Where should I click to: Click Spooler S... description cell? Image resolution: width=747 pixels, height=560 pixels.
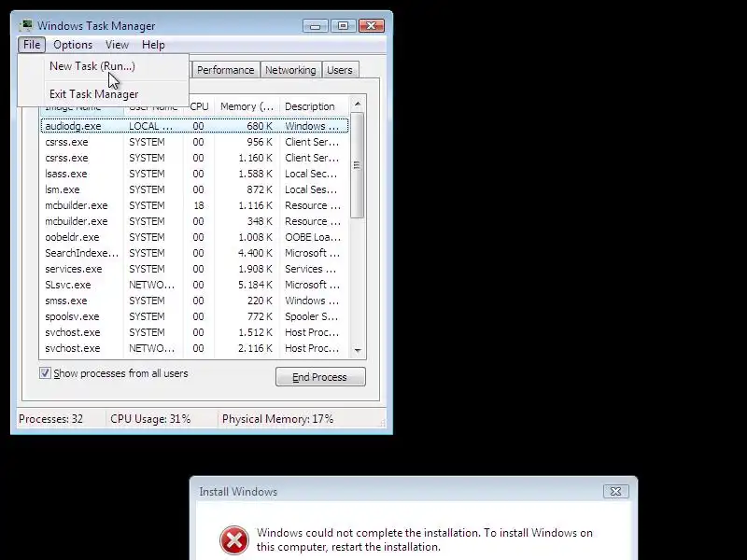(312, 316)
